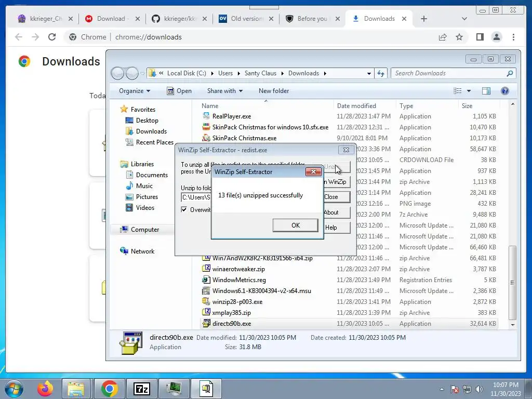Viewport: 532px width, 399px height.
Task: Click the Explorer help icon
Action: 505,91
